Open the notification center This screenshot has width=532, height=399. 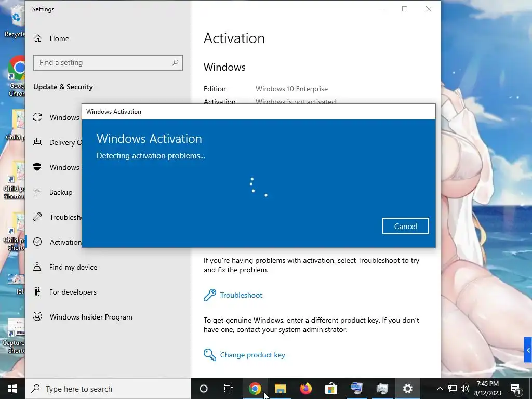pos(515,389)
